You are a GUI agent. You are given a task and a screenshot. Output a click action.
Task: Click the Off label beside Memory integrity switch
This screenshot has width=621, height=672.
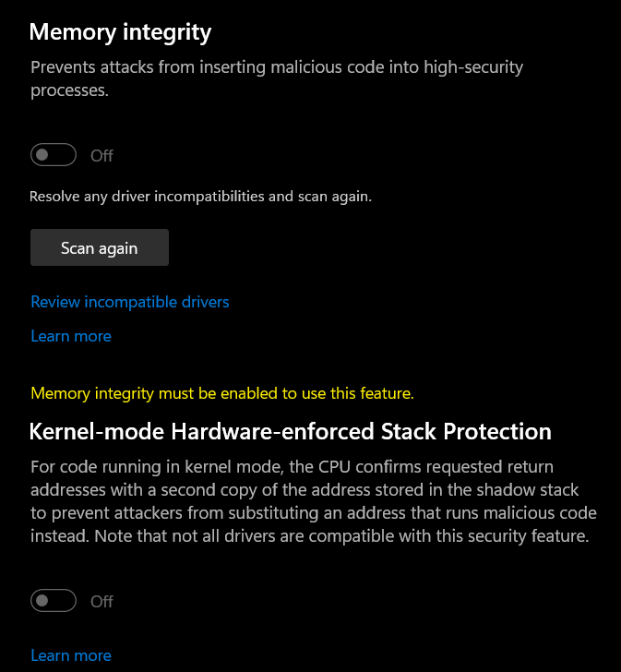click(102, 156)
